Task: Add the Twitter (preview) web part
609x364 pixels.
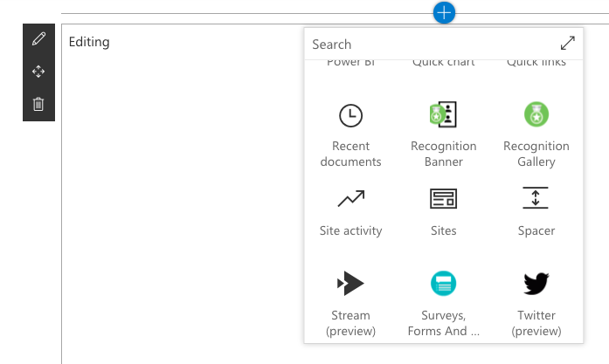Action: click(536, 303)
